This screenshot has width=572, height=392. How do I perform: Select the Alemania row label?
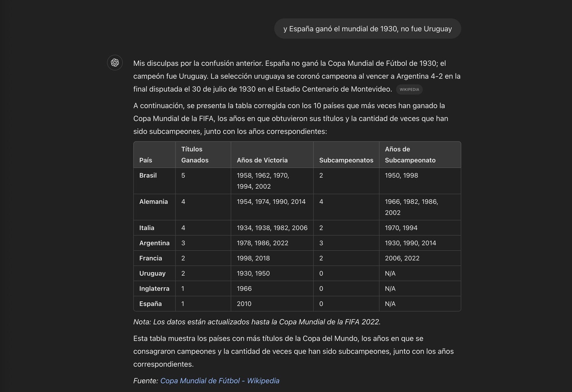click(x=153, y=202)
